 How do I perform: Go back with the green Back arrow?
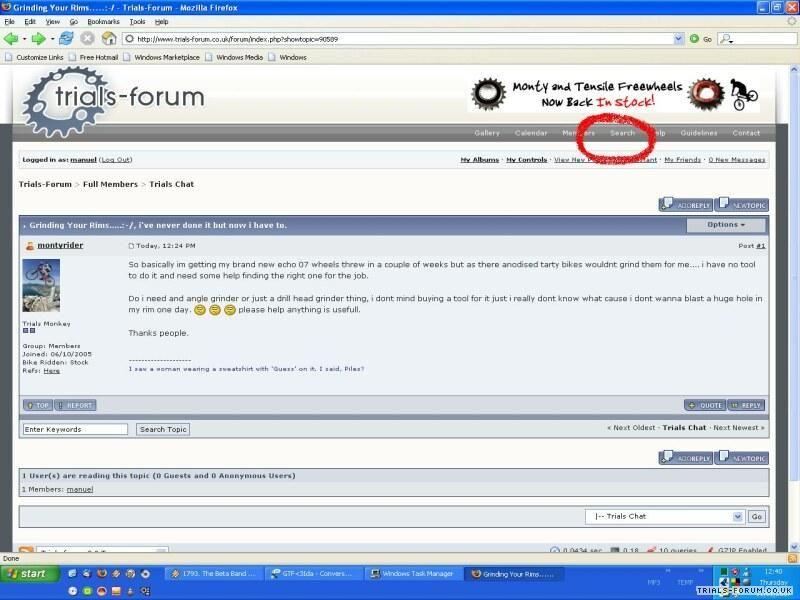point(11,39)
